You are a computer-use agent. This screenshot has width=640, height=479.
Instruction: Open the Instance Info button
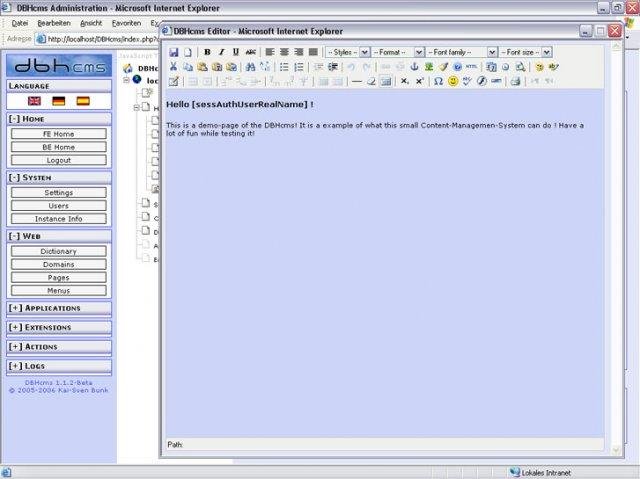[59, 219]
